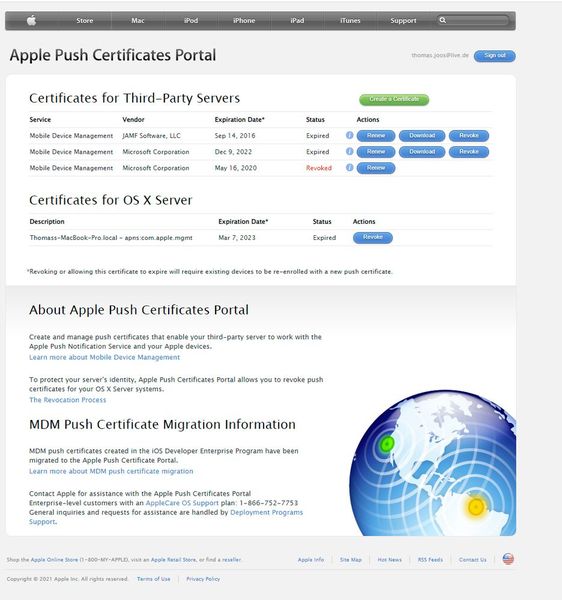Open the Support navigation item
562x600 pixels.
(404, 21)
